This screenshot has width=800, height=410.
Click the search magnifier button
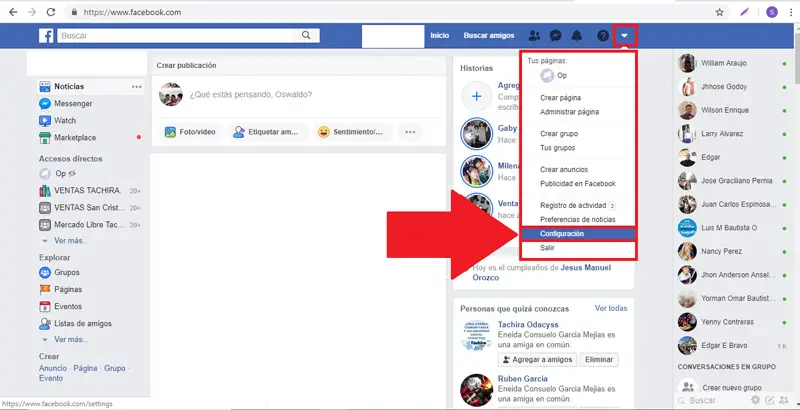(306, 35)
